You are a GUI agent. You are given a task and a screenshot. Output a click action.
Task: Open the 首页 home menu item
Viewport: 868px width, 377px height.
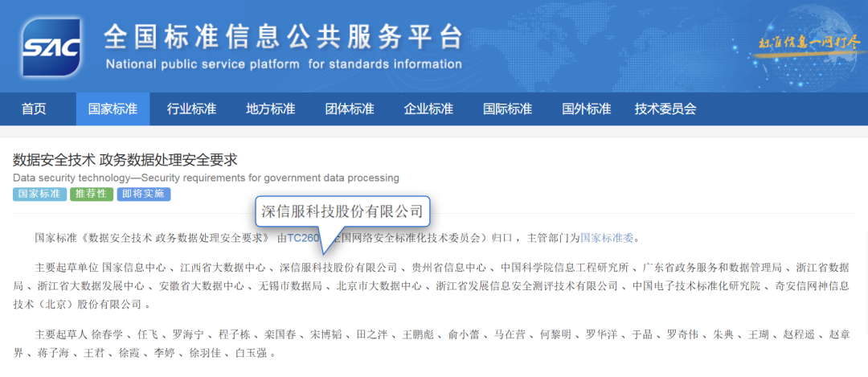tap(34, 109)
